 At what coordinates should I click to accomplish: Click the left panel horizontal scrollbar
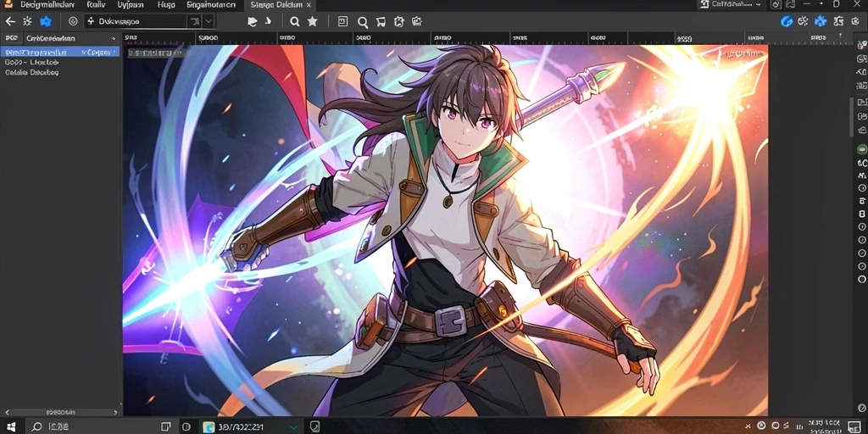(60, 413)
